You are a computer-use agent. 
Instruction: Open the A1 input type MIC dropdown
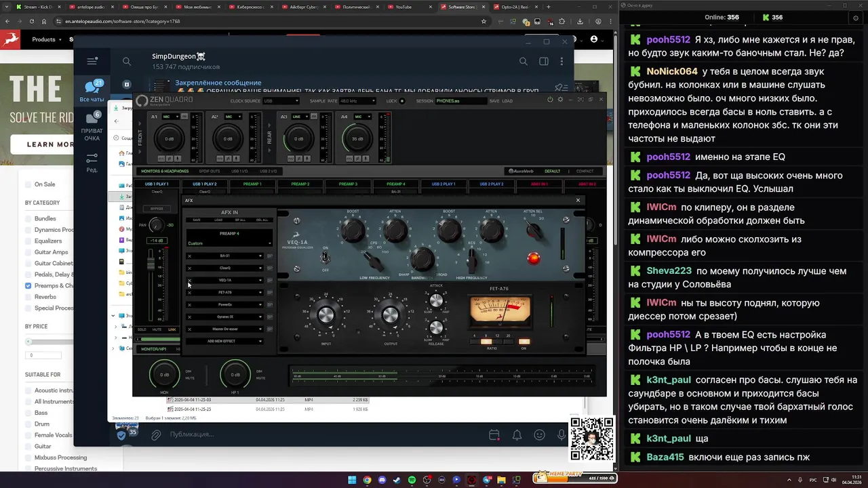pyautogui.click(x=170, y=117)
